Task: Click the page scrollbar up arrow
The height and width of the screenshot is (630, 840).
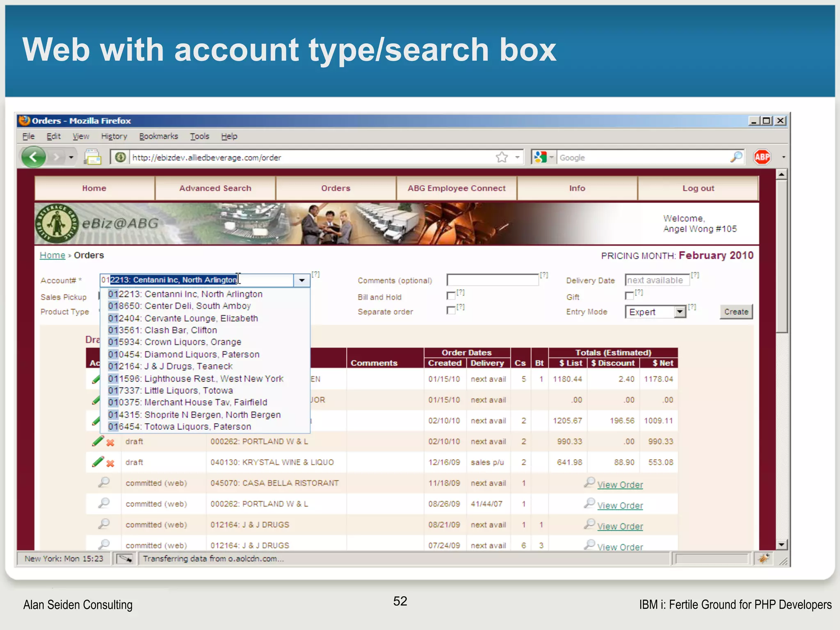Action: (782, 174)
